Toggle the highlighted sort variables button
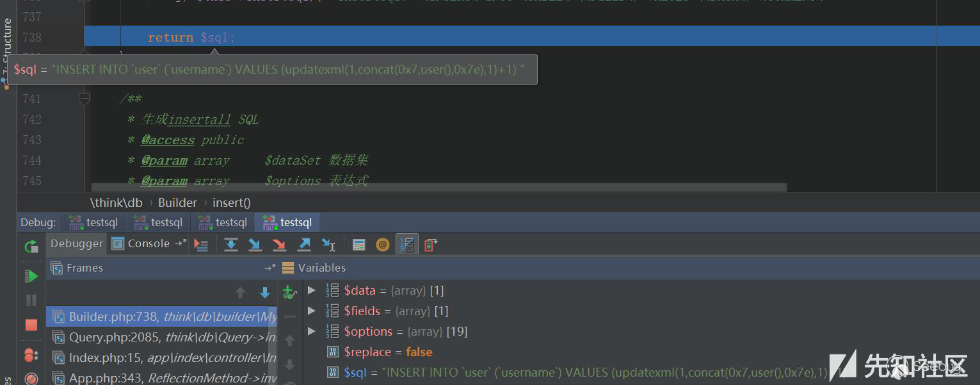Screen dimensions: 980x385 (x=407, y=244)
